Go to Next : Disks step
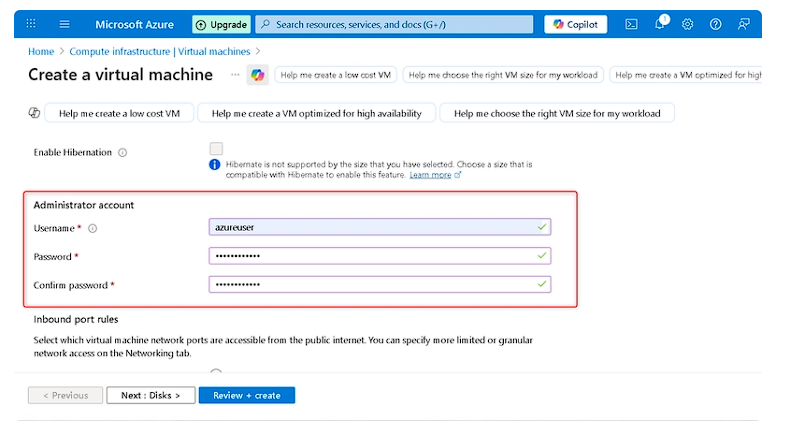 [150, 395]
